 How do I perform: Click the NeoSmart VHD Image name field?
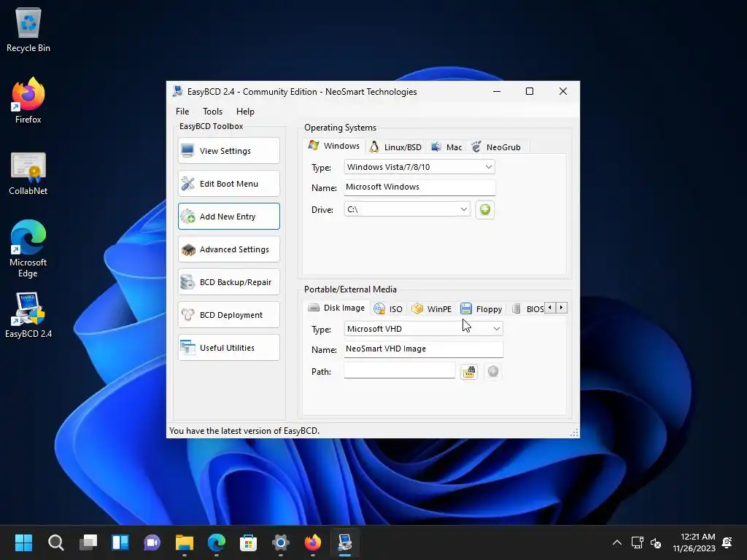pyautogui.click(x=423, y=349)
